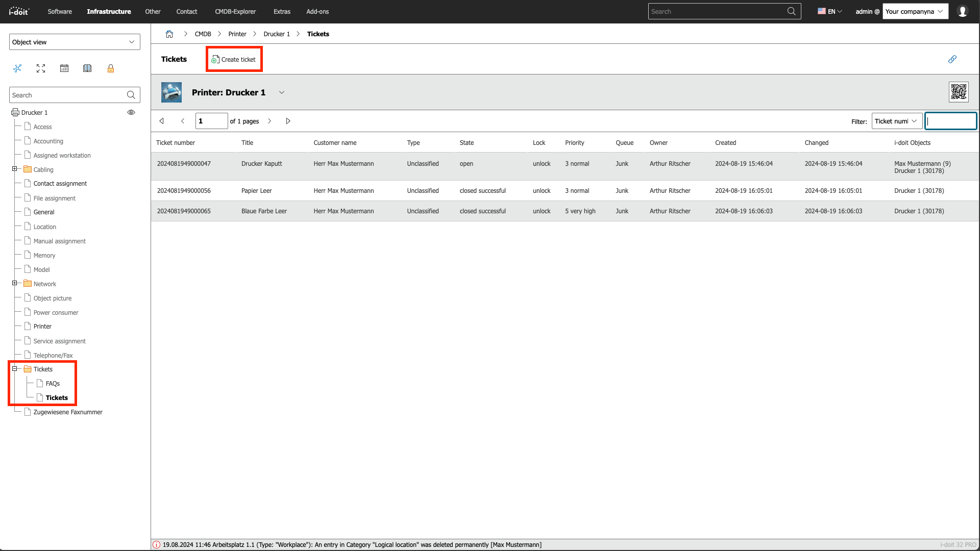The height and width of the screenshot is (551, 980).
Task: Open the Object view dropdown
Action: (75, 42)
